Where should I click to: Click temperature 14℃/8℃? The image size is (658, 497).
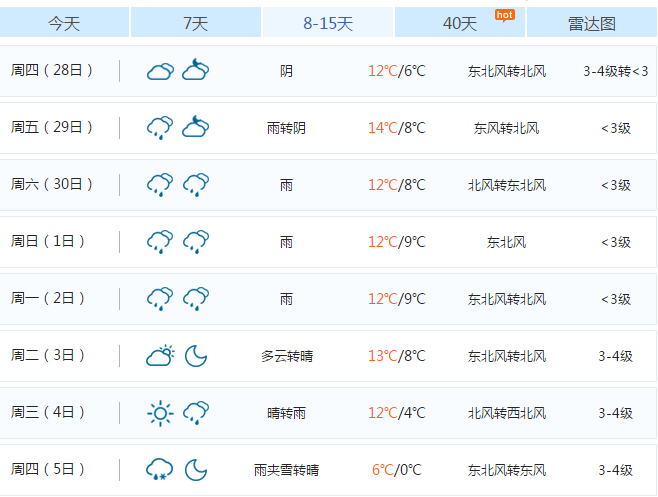[x=397, y=128]
